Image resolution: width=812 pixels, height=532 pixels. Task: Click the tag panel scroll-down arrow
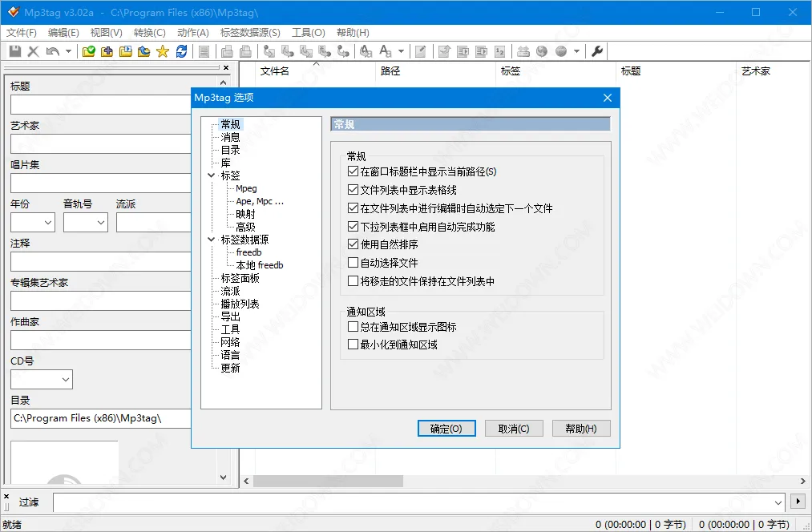223,478
